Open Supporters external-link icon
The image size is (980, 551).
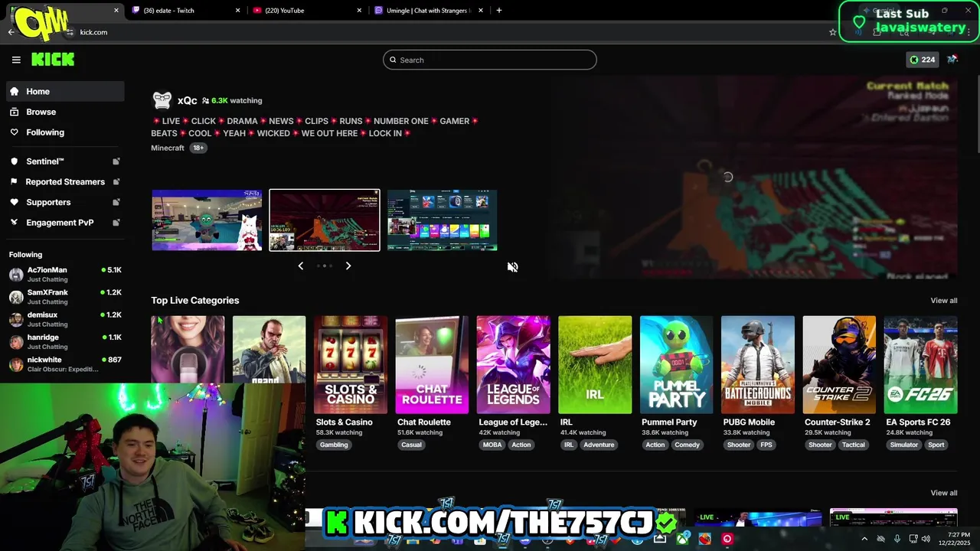116,202
